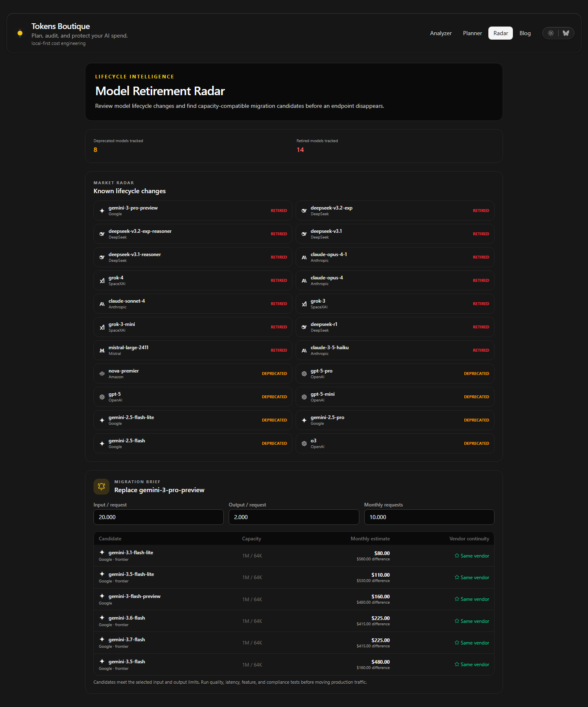Screen dimensions: 588x707
Task: Focus the Input / request field
Action: [158, 517]
